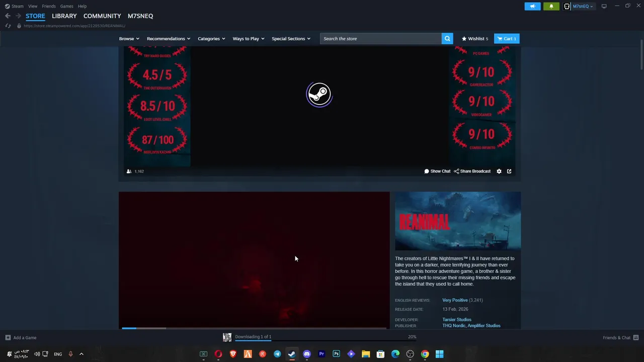Open Microsoft Store from the taskbar

(x=380, y=354)
